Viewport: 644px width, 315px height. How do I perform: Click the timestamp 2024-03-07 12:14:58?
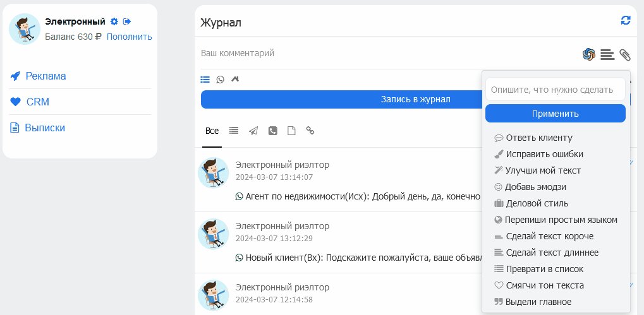[x=274, y=300]
